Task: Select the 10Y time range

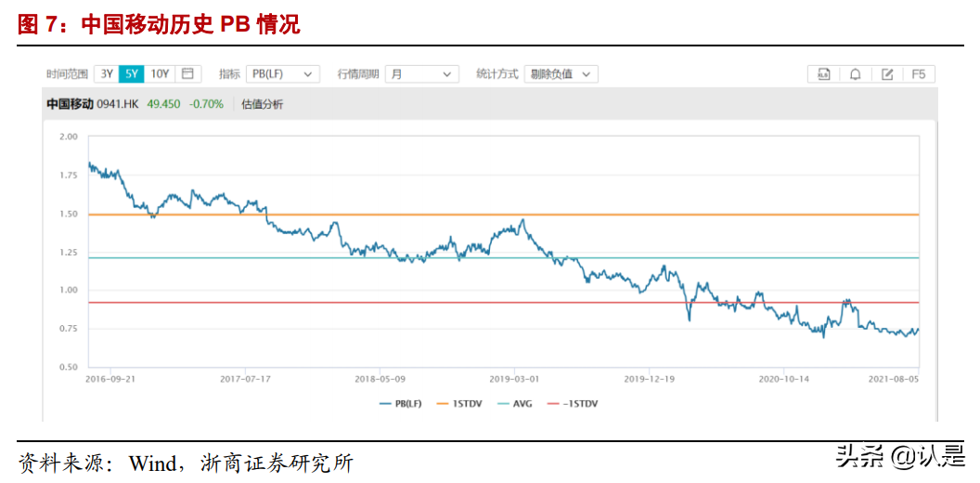Action: pos(160,73)
